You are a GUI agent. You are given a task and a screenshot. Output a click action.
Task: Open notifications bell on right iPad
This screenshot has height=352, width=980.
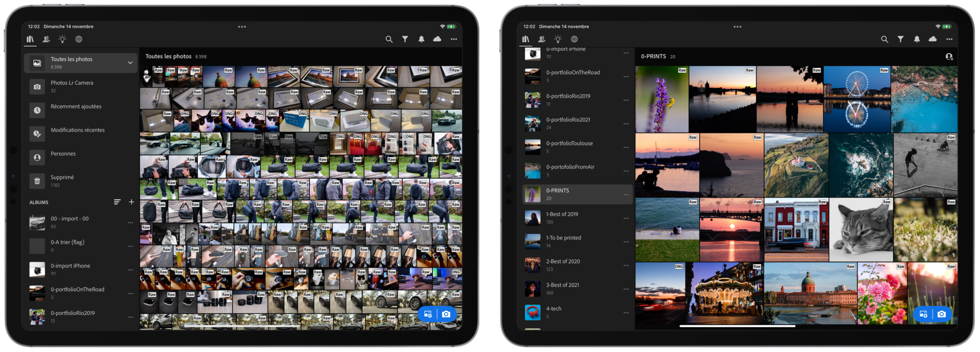[x=917, y=39]
